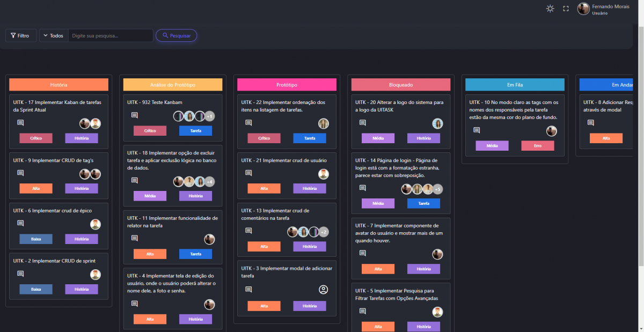Viewport: 644px width, 332px height.
Task: Open comments for UITK - 22 card
Action: pos(248,123)
